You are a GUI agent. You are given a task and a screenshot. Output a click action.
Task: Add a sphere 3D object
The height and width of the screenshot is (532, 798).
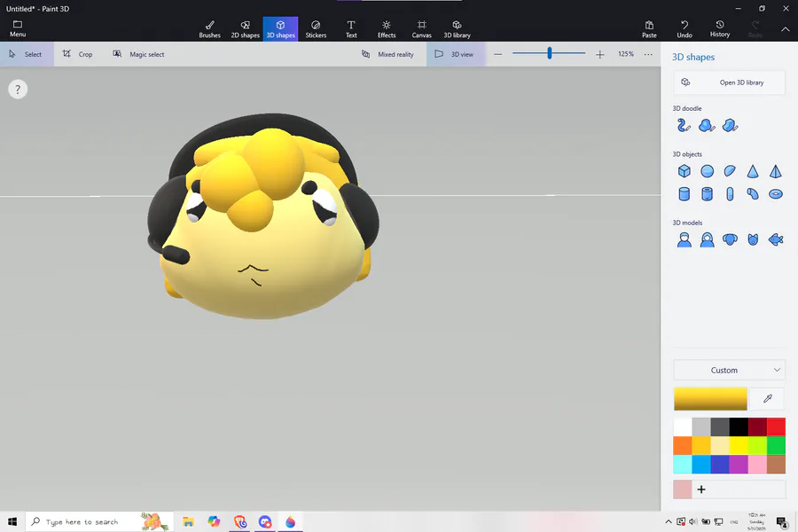coord(707,171)
